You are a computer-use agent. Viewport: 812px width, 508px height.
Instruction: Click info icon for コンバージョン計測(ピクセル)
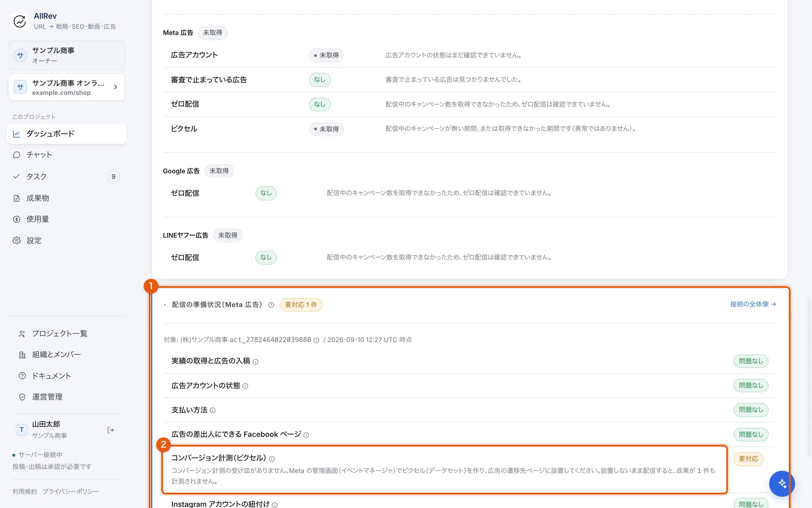272,459
